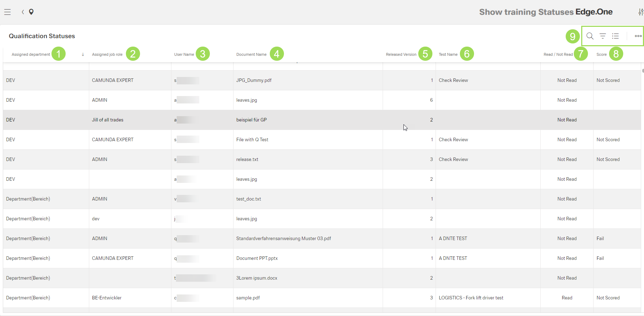Click the location pin icon
This screenshot has width=644, height=316.
pyautogui.click(x=31, y=12)
